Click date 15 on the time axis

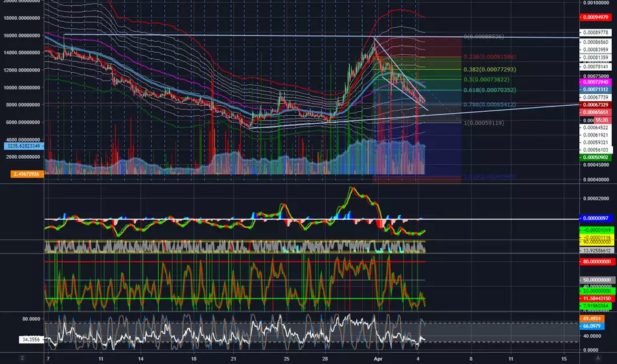pos(564,359)
